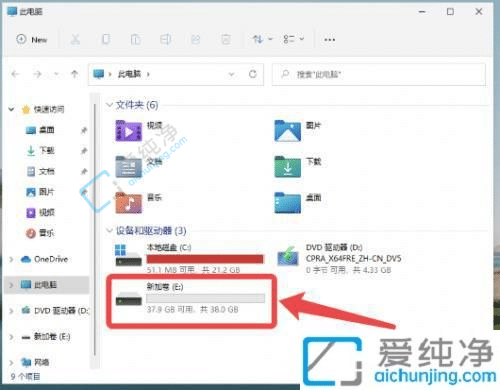Viewport: 500px width, 390px height.
Task: Click the Cut scissors icon
Action: [x=75, y=40]
